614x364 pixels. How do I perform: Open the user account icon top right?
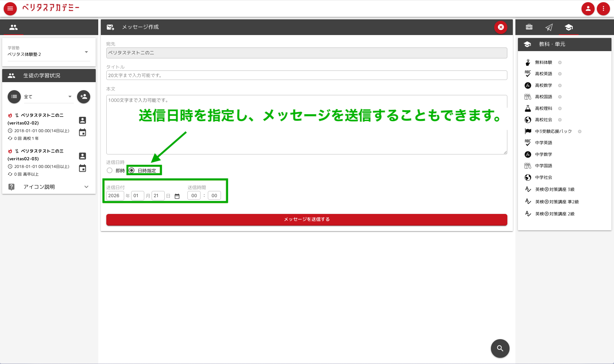pos(588,8)
